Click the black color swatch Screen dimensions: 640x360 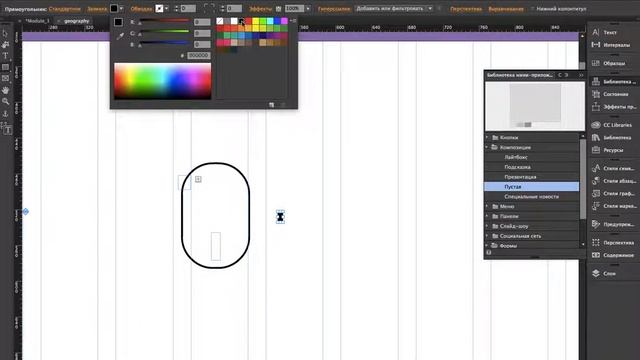coord(241,21)
